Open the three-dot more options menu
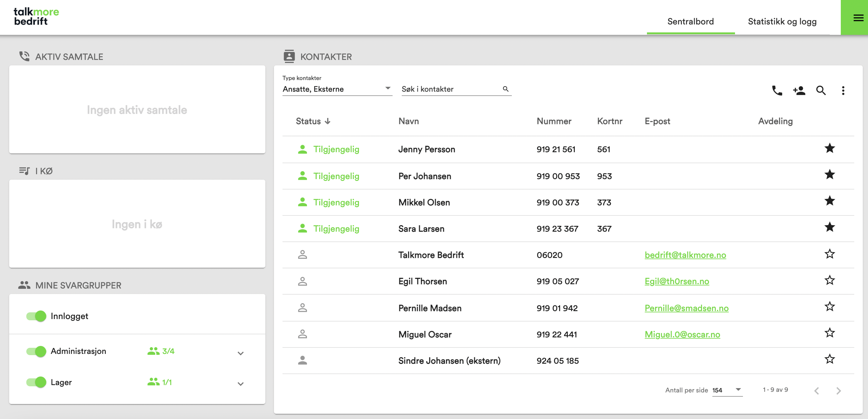Viewport: 868px width, 419px height. [843, 90]
